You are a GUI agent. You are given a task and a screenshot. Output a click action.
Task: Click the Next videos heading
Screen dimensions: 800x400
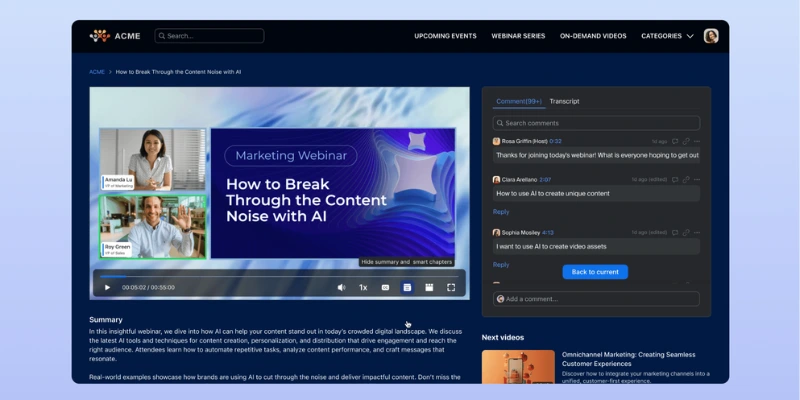click(x=503, y=337)
